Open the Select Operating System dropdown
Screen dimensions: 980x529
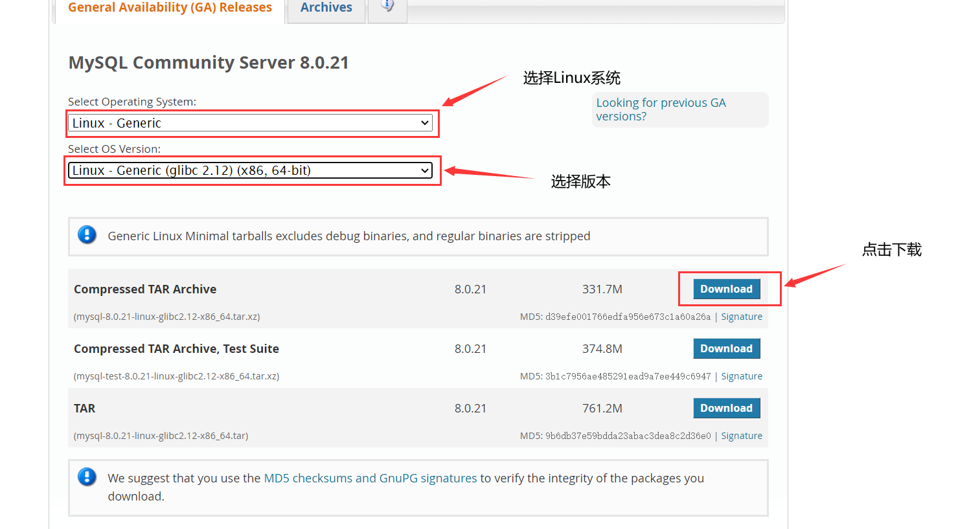click(x=250, y=123)
